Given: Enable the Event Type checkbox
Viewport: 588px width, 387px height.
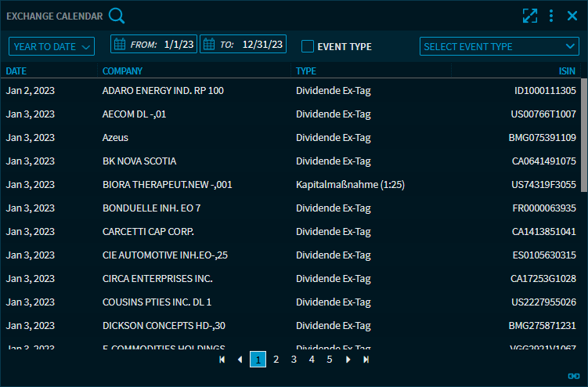Looking at the screenshot, I should point(308,46).
